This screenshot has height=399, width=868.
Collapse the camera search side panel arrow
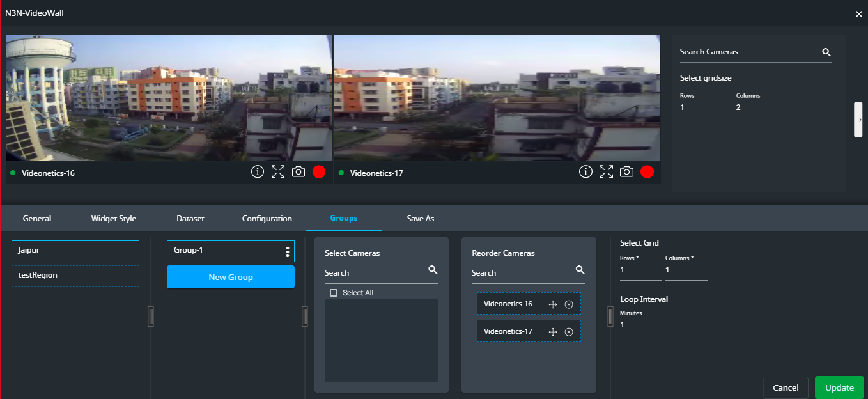(x=858, y=120)
